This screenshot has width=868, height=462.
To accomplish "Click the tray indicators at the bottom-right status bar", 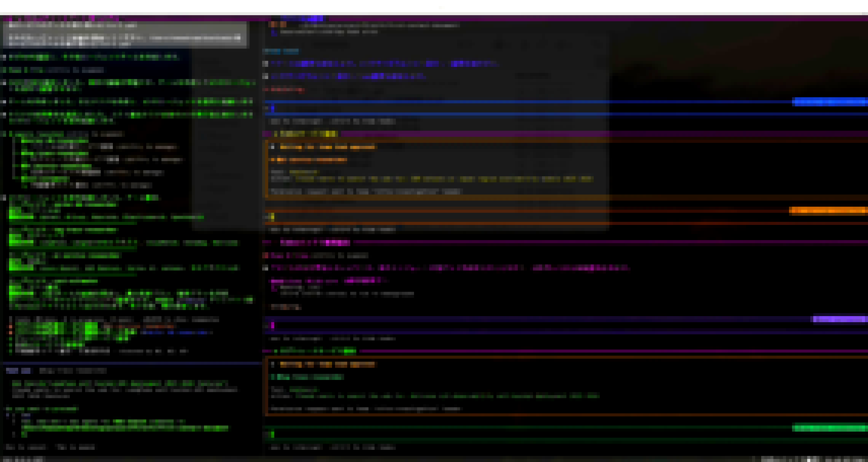I will 812,459.
